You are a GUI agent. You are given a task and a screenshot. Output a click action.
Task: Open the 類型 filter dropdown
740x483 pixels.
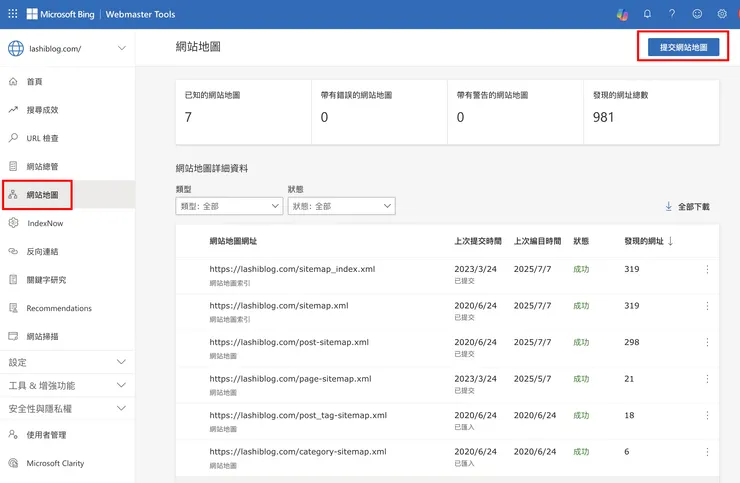(229, 206)
